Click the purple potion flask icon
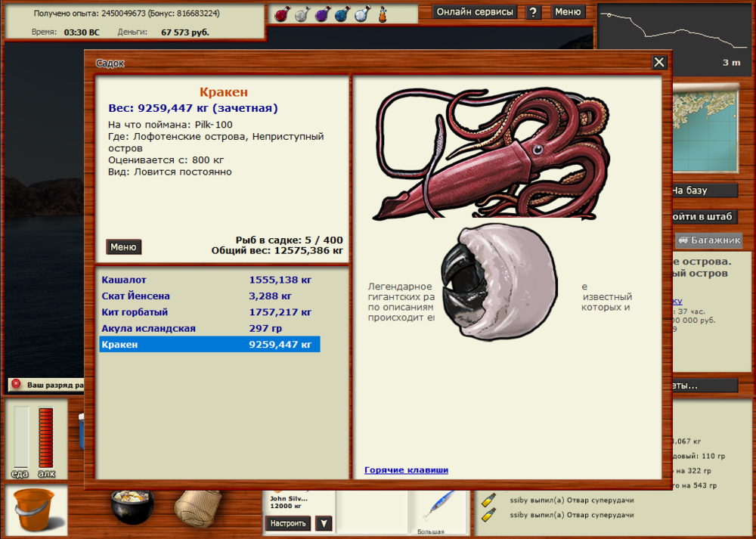This screenshot has height=539, width=756. (x=321, y=13)
